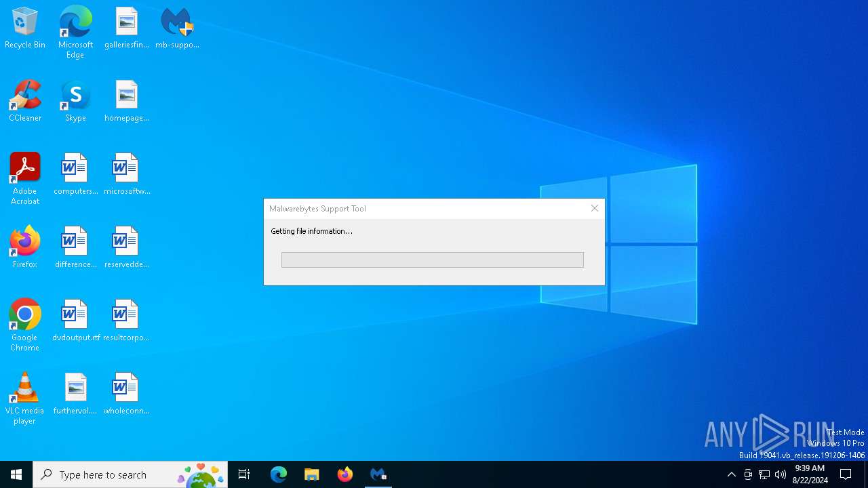Screen dimensions: 868x488
Task: Switch to Malwarebytes taskbar button
Action: click(x=378, y=474)
